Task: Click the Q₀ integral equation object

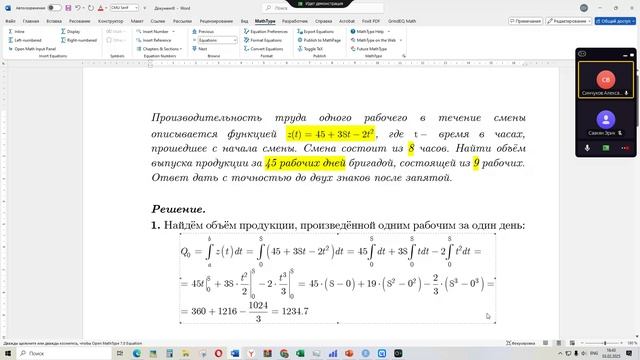Action: coord(338,278)
